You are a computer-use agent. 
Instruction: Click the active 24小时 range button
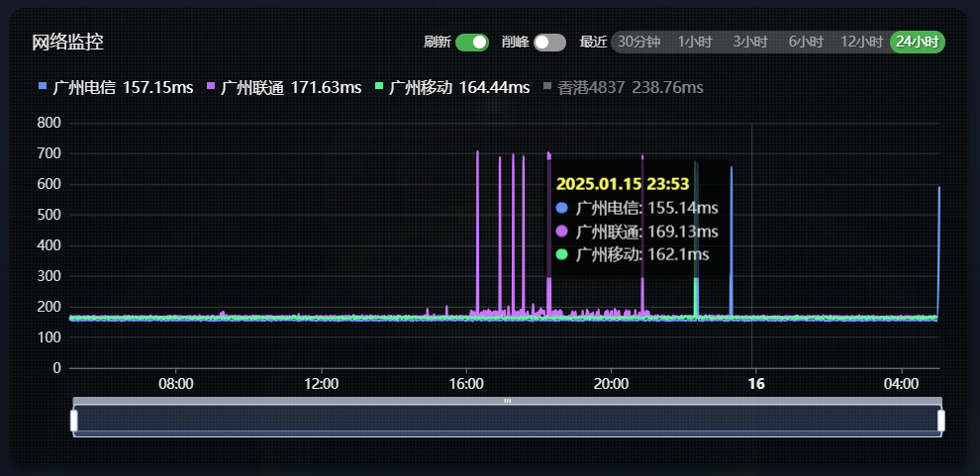click(918, 42)
